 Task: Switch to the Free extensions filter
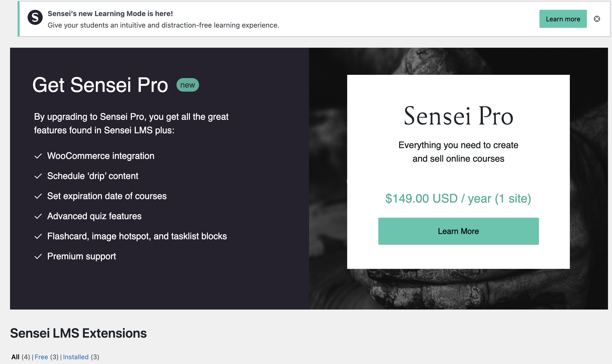(x=42, y=357)
